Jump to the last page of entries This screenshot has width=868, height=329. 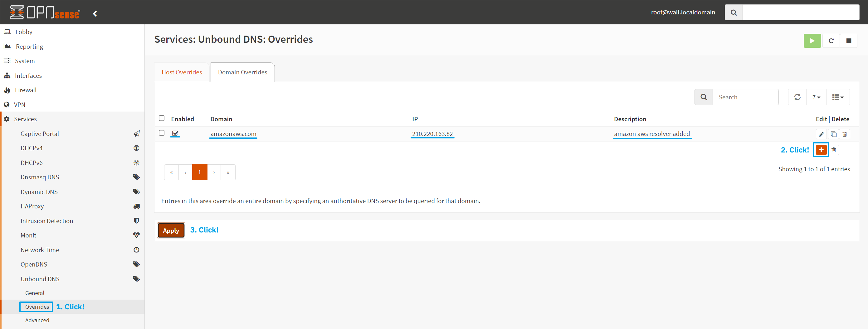[x=228, y=172]
